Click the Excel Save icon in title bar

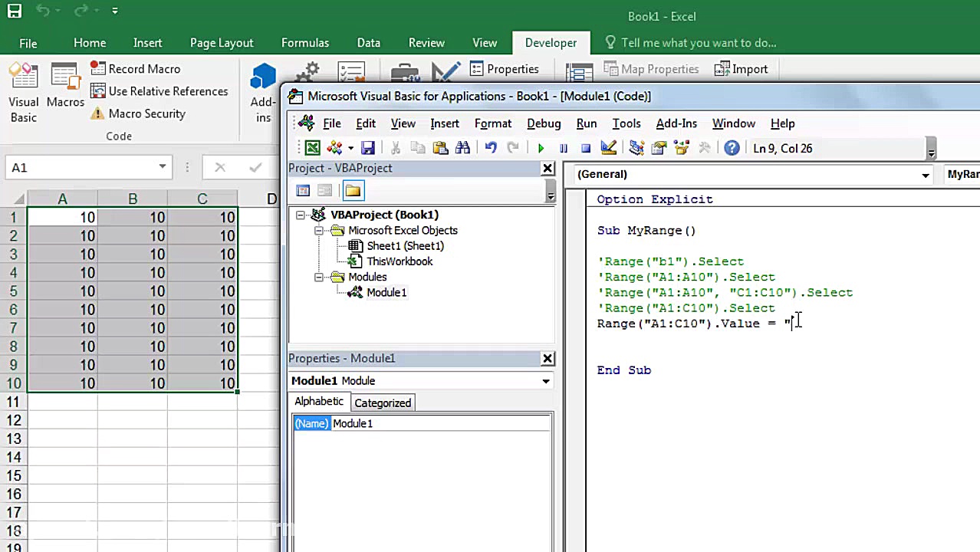[x=14, y=11]
